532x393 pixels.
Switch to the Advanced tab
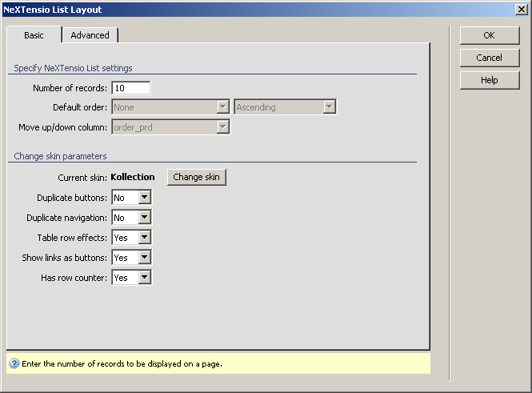tap(90, 35)
